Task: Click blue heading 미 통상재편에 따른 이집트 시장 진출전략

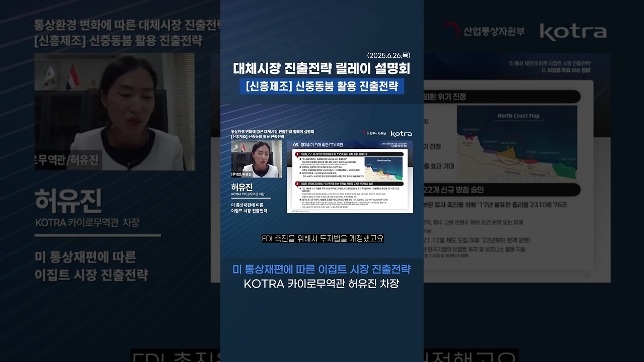Action: click(321, 269)
